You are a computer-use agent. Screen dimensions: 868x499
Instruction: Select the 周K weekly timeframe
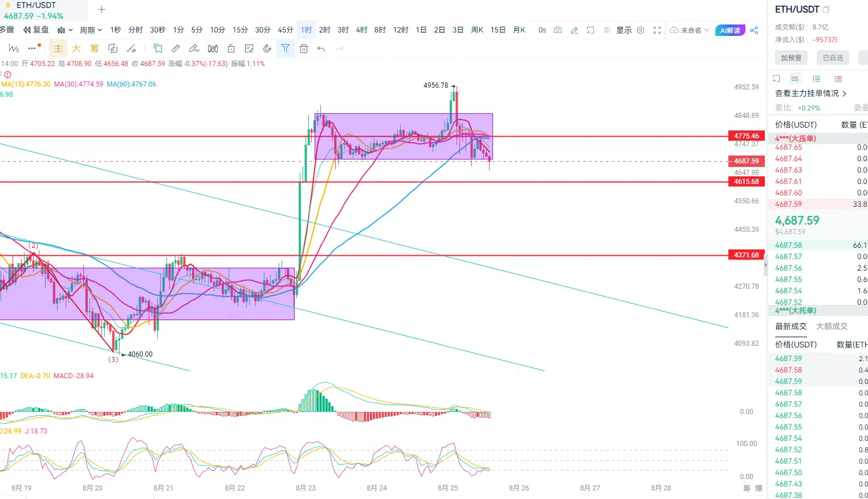[478, 30]
